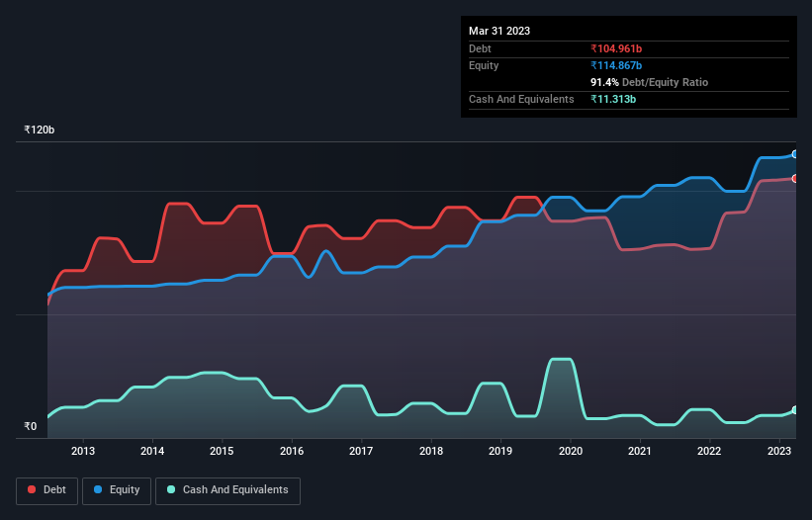Click the 91.4% Debt/Equity Ratio text

coord(650,82)
